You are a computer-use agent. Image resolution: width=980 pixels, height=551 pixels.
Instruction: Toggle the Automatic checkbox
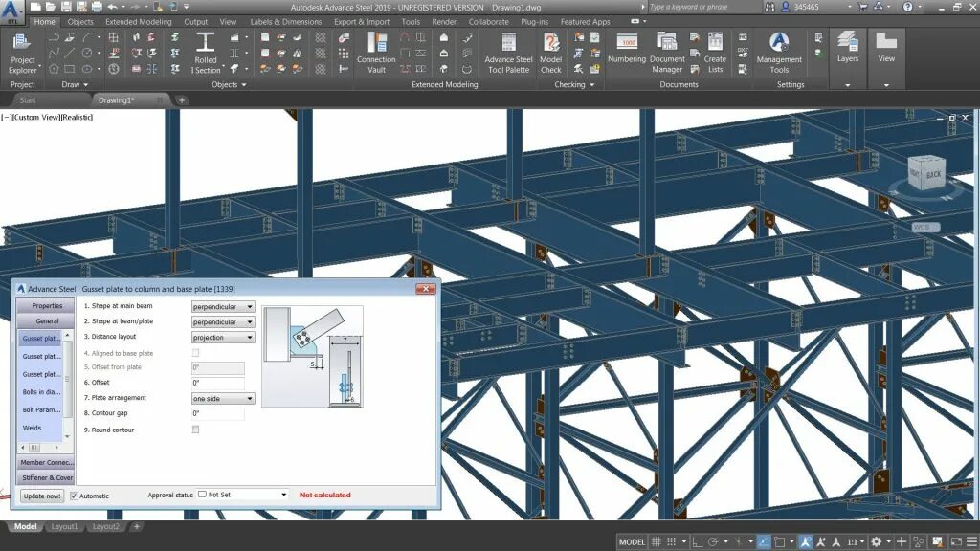[x=74, y=496]
